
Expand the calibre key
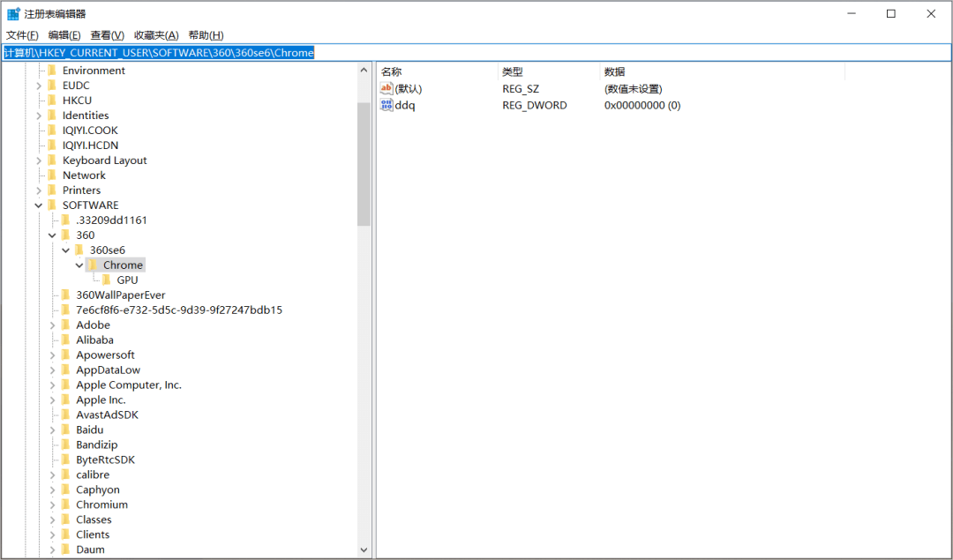click(x=52, y=475)
